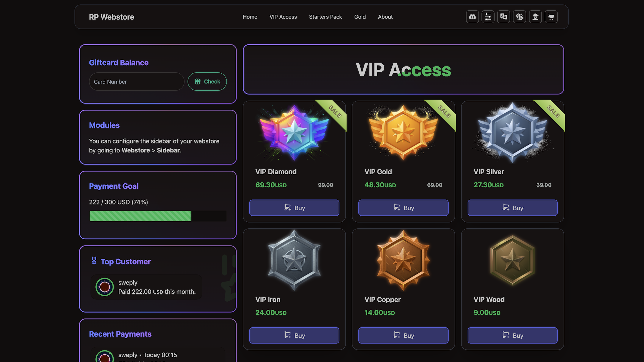Click the RP Webstore logo text

click(x=111, y=17)
